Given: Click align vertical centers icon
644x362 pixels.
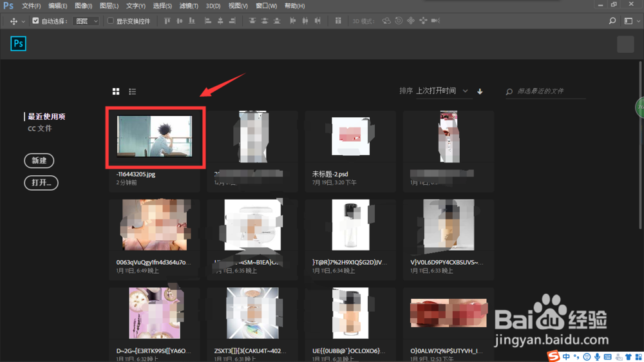Looking at the screenshot, I should pos(180,21).
